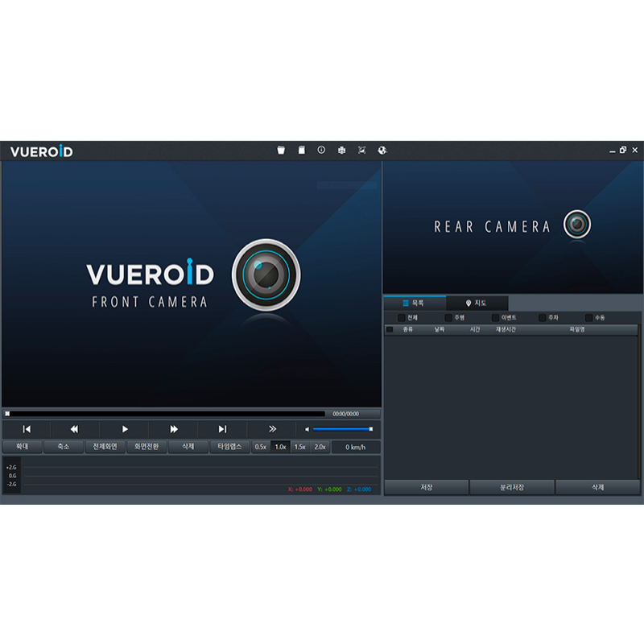The width and height of the screenshot is (644, 644).
Task: Click the skip-to-previous-file icon
Action: point(27,429)
